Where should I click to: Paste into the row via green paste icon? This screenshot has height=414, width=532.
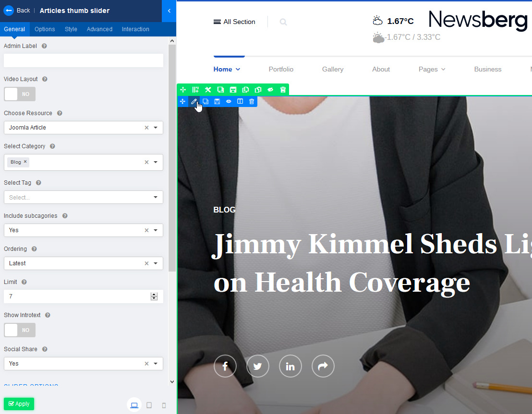(258, 90)
